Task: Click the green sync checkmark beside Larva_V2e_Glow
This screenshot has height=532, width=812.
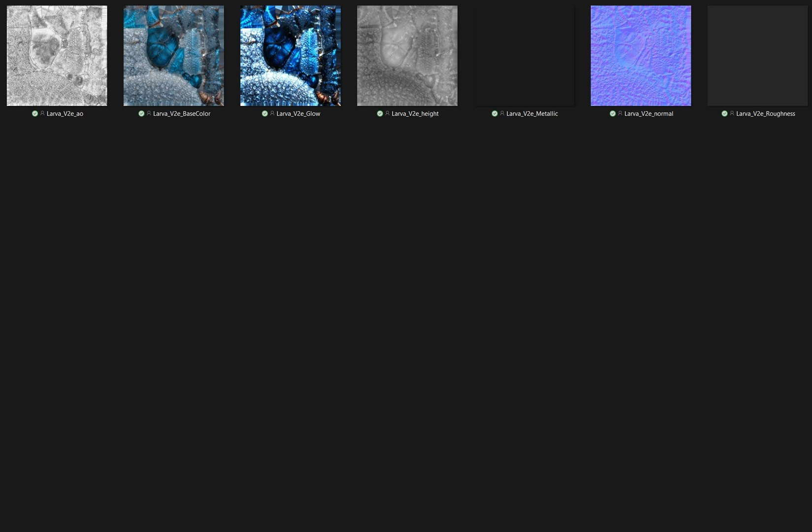Action: (x=265, y=114)
